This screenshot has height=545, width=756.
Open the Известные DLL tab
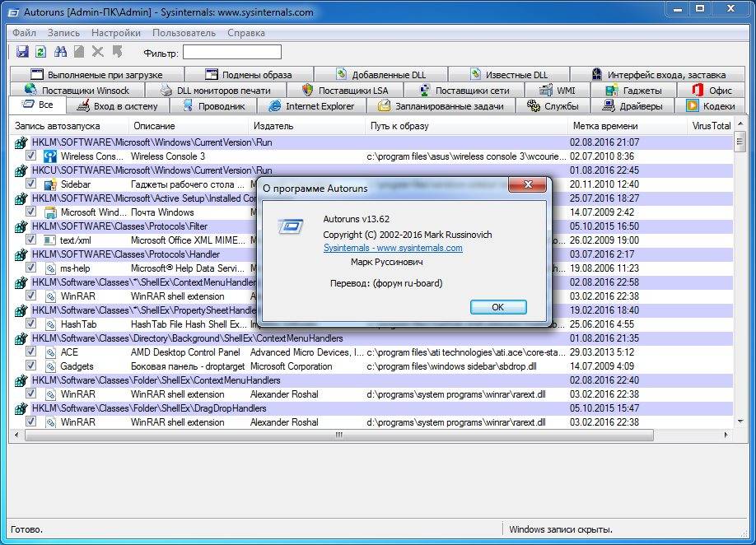pyautogui.click(x=509, y=75)
